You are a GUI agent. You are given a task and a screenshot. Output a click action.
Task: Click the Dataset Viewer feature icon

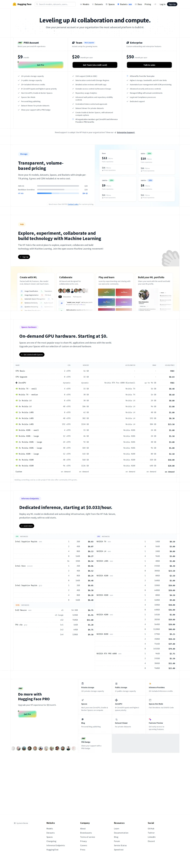point(116,719)
